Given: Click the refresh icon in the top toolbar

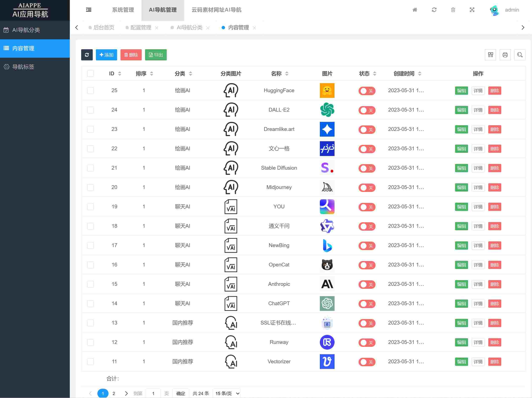Looking at the screenshot, I should pos(434,10).
